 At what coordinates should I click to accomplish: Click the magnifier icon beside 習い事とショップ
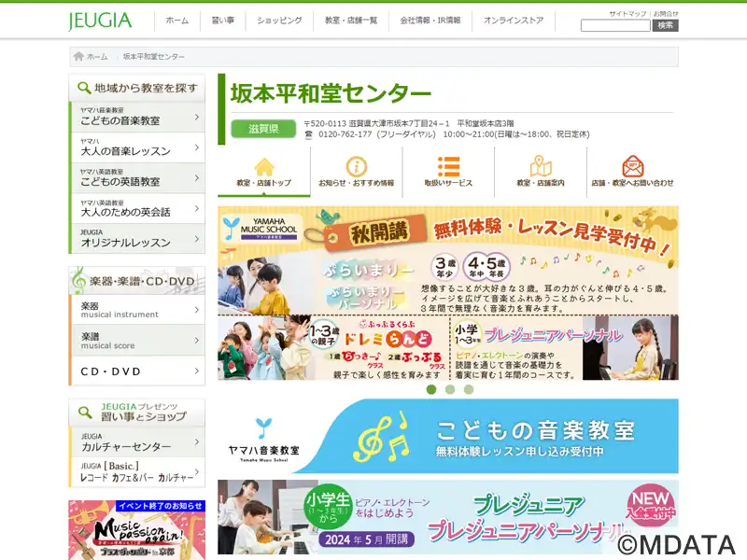coord(85,412)
